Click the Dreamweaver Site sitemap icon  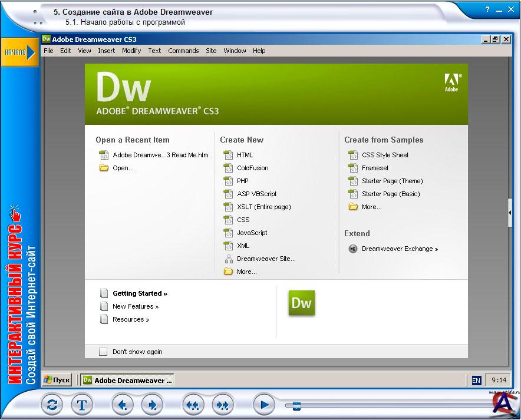click(x=229, y=259)
